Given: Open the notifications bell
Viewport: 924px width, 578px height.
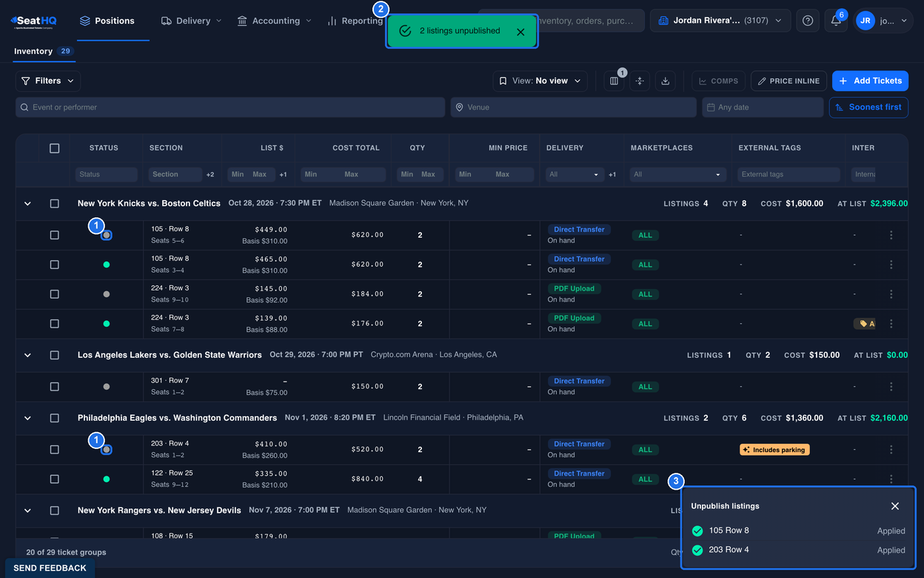Looking at the screenshot, I should (836, 21).
